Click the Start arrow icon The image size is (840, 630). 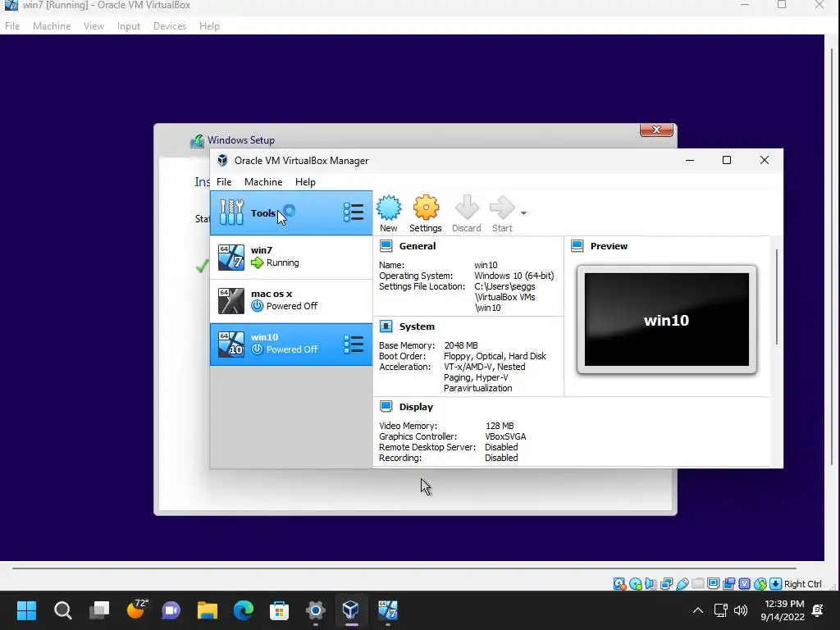pyautogui.click(x=502, y=208)
